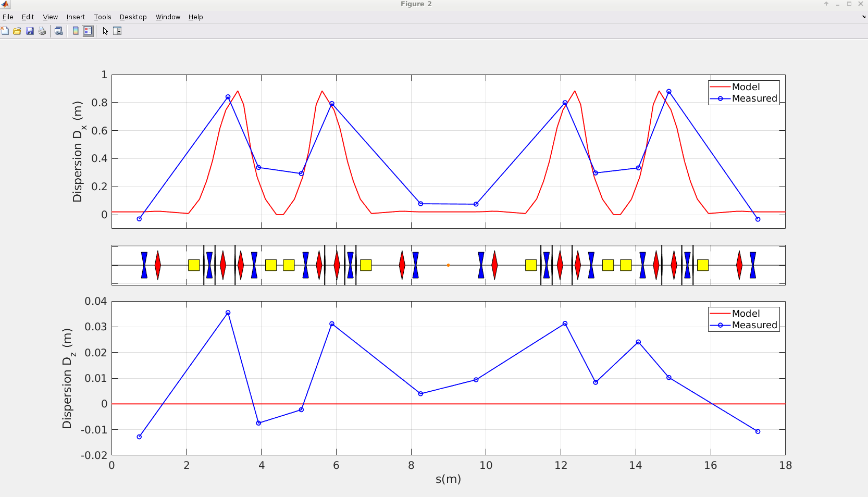Click the New Figure toolbar icon
The image size is (868, 497).
pos(5,31)
